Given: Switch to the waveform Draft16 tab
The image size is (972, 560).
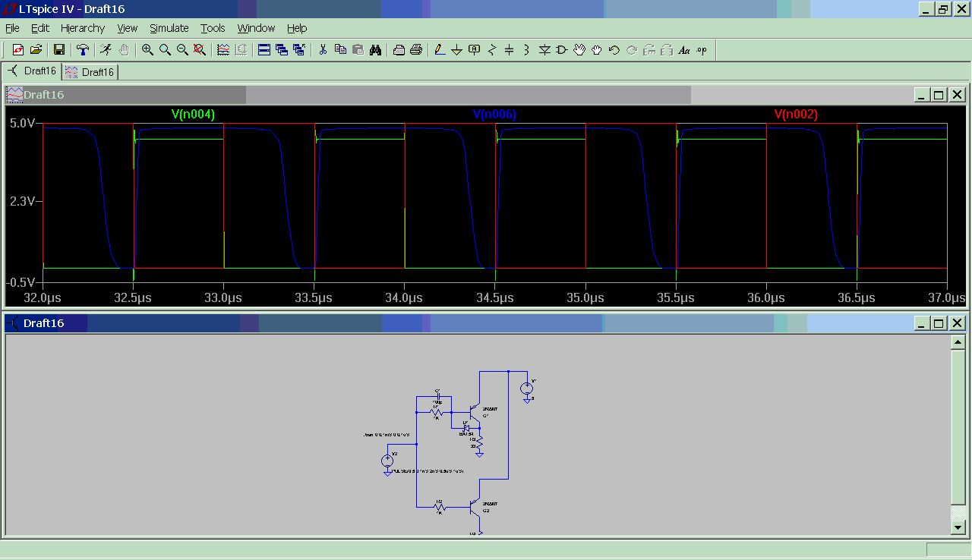Looking at the screenshot, I should 90,72.
